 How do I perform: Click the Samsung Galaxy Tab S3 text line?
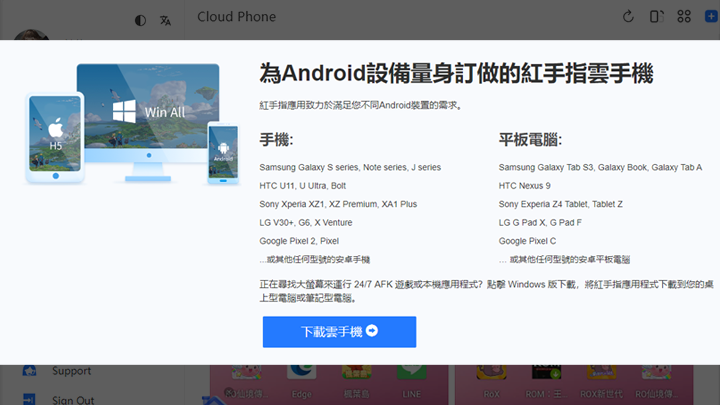coord(600,168)
